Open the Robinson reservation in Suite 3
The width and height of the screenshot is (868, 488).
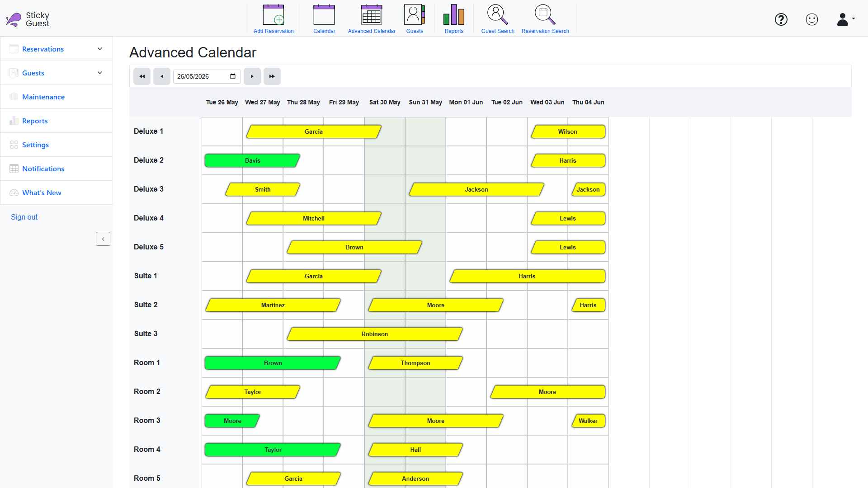[375, 334]
